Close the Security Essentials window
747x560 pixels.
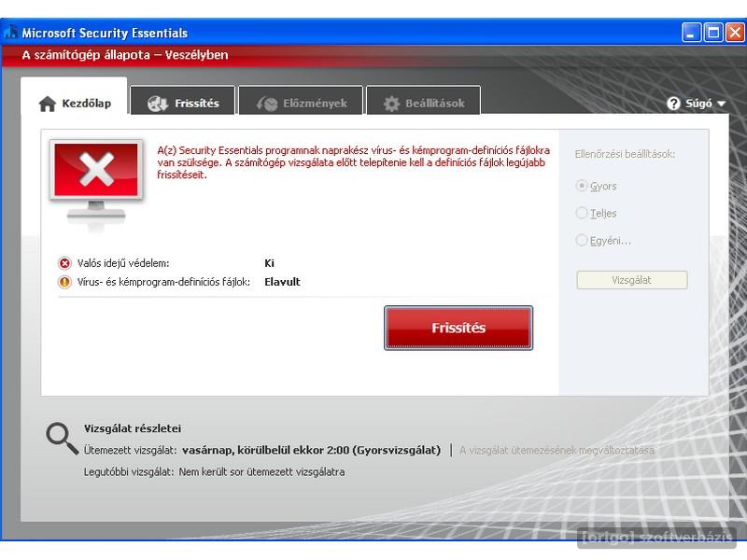pyautogui.click(x=735, y=33)
